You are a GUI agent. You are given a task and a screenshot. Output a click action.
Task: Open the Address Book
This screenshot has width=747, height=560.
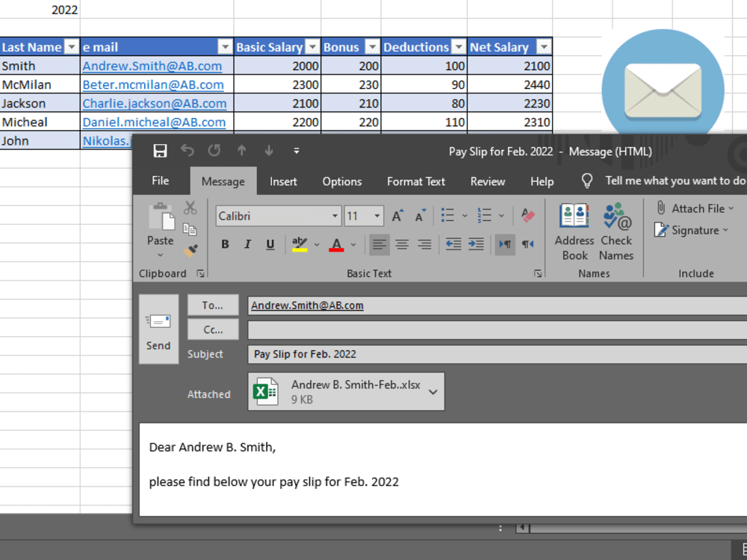pyautogui.click(x=574, y=232)
